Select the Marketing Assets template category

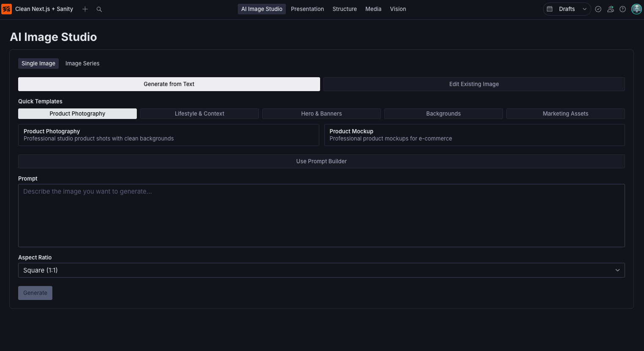click(565, 113)
